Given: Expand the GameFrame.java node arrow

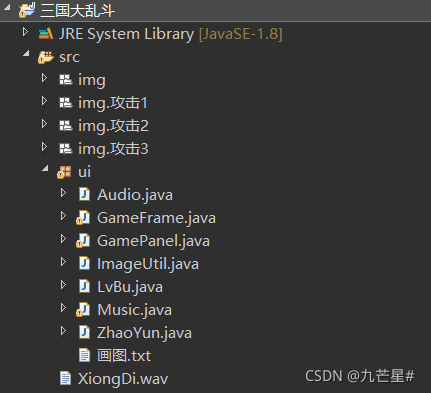Looking at the screenshot, I should click(63, 216).
